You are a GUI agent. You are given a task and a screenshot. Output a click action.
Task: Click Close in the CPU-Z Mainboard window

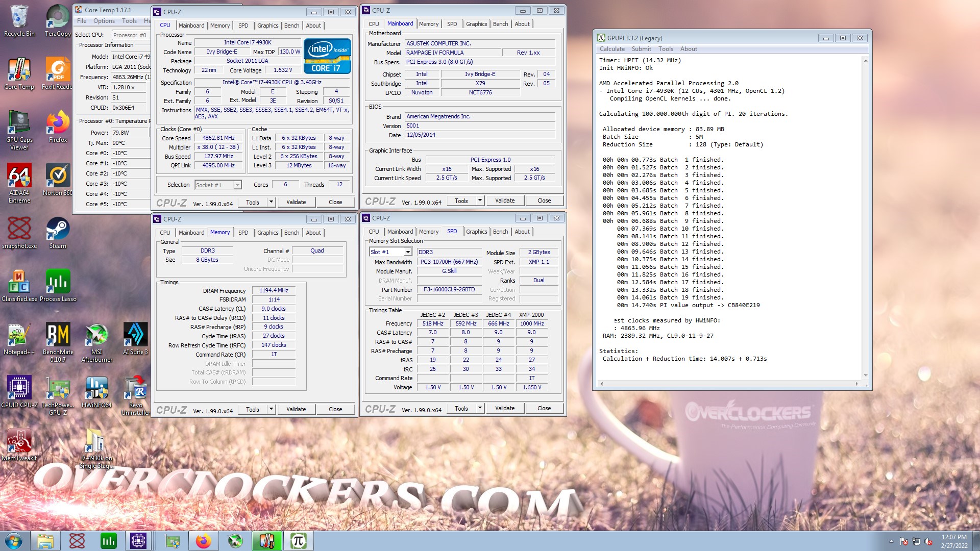[544, 201]
